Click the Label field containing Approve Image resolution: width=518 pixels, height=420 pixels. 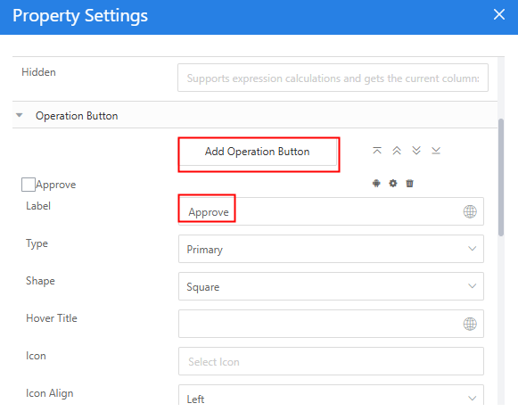331,211
